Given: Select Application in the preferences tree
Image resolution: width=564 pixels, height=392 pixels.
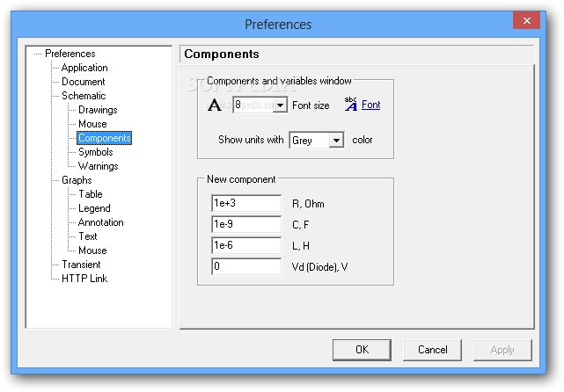Looking at the screenshot, I should pyautogui.click(x=84, y=68).
